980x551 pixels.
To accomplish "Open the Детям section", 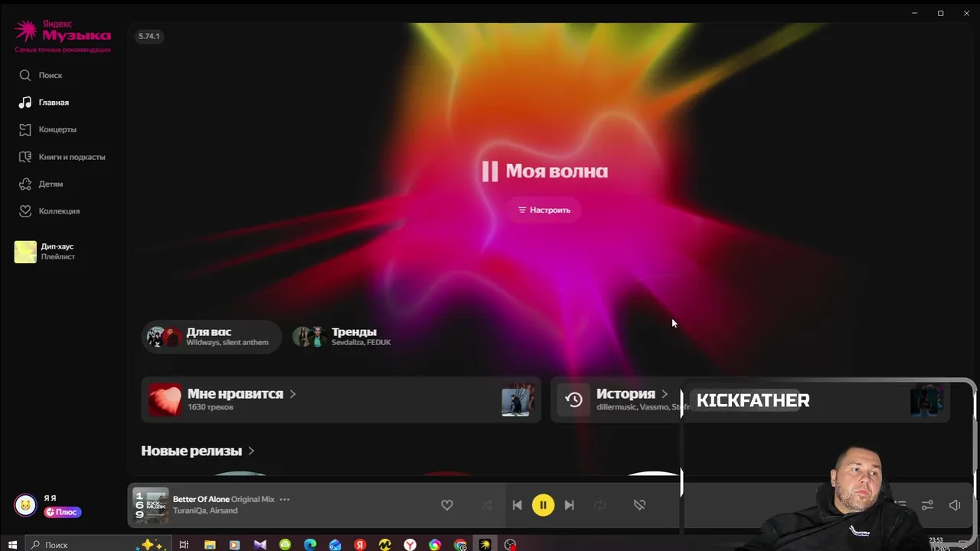I will (x=41, y=184).
